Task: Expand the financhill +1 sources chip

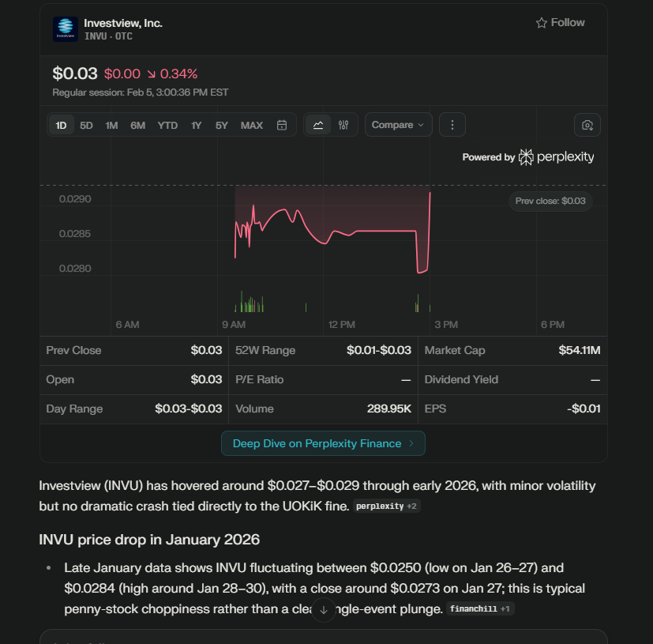Action: [x=480, y=608]
